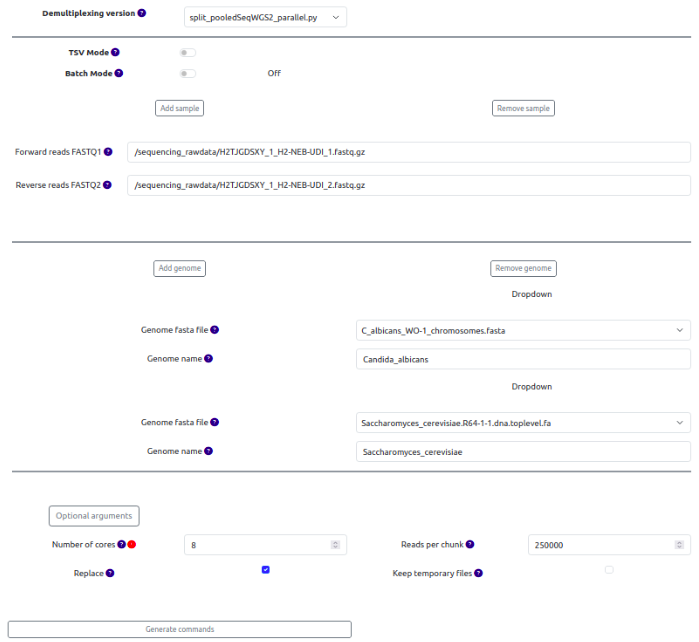Click help icon beside TSV Mode

pos(115,52)
